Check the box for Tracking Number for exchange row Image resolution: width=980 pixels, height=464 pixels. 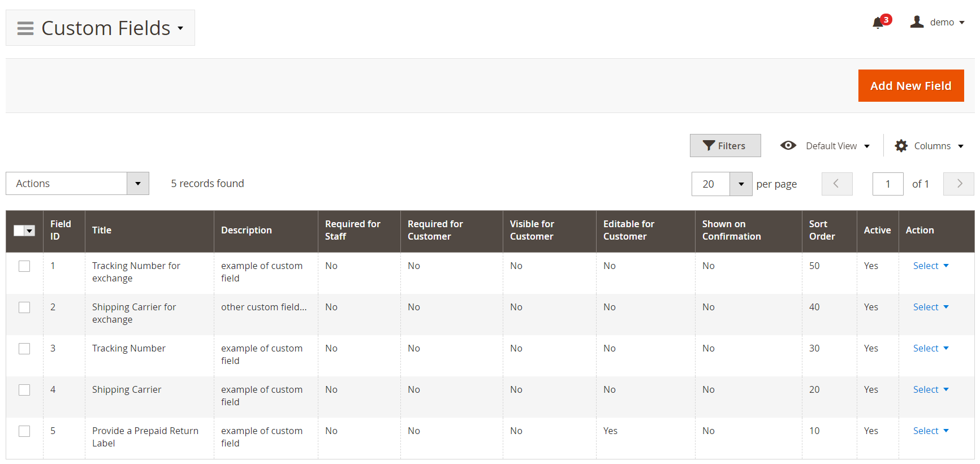pos(24,266)
